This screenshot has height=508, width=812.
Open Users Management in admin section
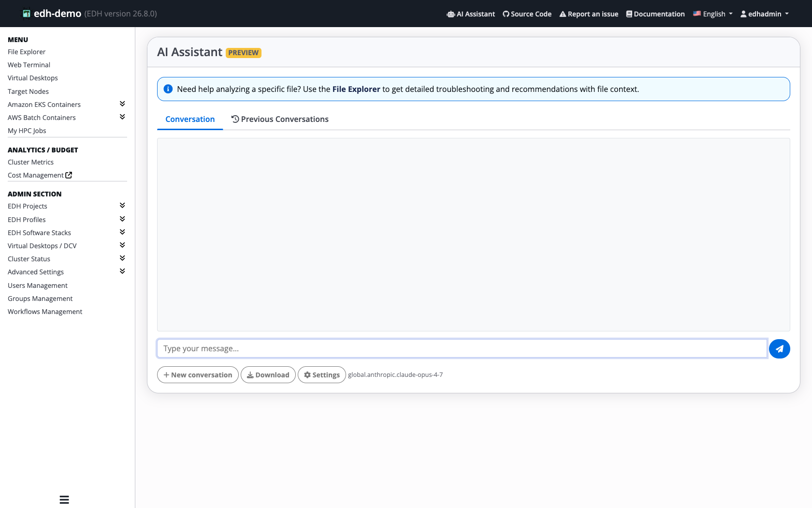click(38, 285)
